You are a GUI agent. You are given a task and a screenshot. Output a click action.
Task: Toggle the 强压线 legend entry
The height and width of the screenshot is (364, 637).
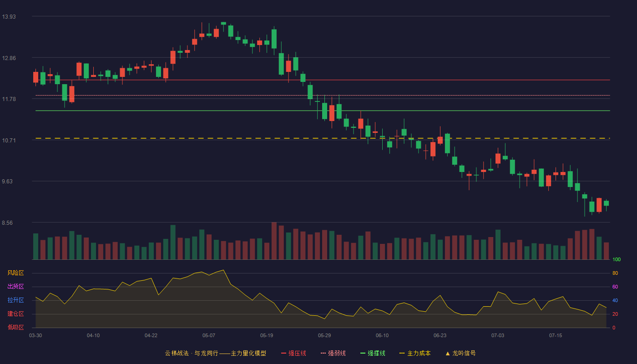click(293, 353)
